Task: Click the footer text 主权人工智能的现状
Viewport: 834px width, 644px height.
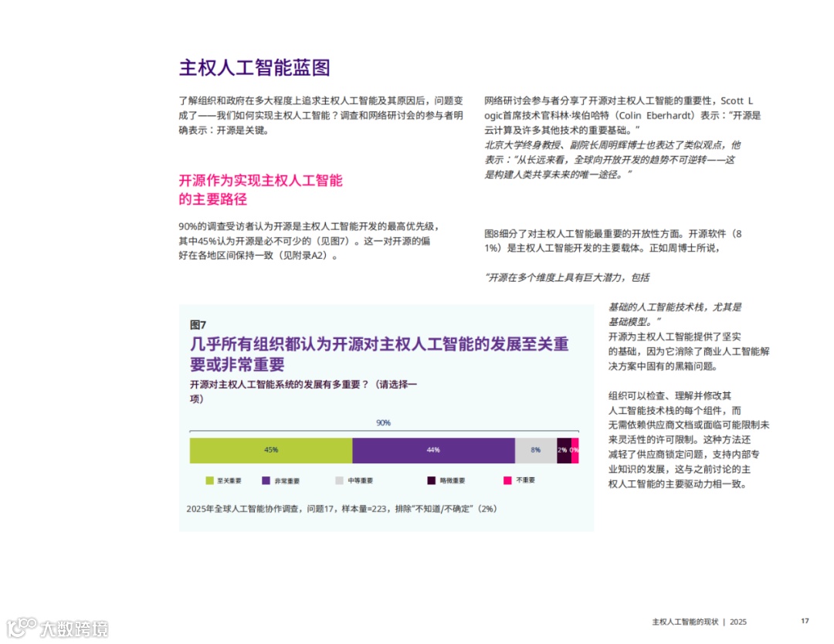Action: (x=685, y=622)
